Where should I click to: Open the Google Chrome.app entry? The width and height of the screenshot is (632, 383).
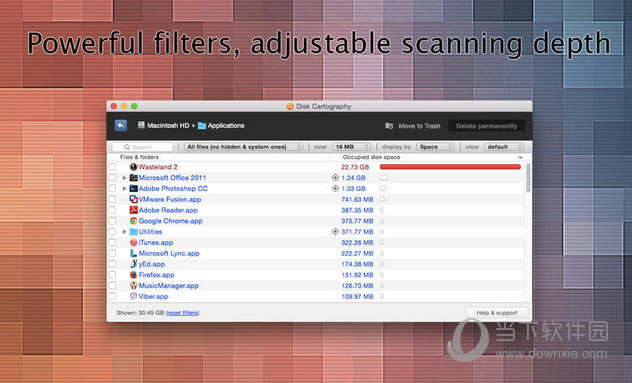pyautogui.click(x=170, y=221)
